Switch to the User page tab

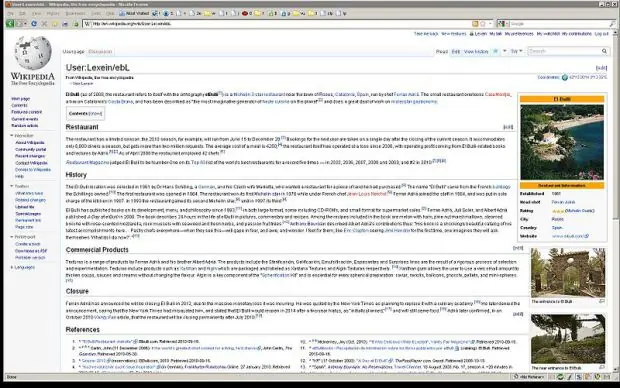(x=74, y=51)
